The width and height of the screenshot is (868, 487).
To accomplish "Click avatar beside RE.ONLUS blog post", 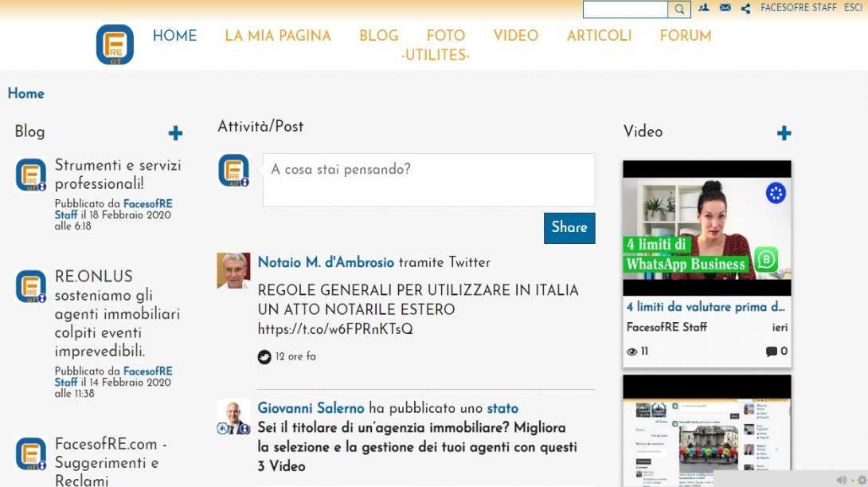I will click(31, 286).
